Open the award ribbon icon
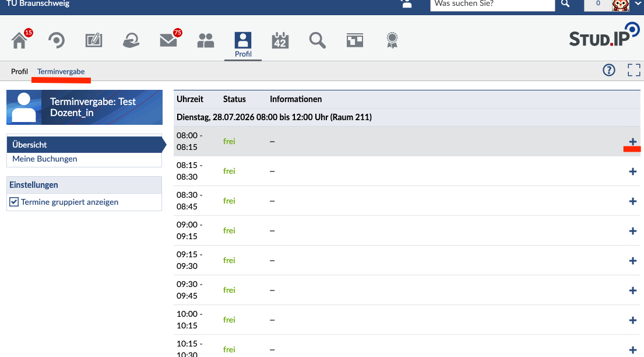The width and height of the screenshot is (644, 357). 392,40
